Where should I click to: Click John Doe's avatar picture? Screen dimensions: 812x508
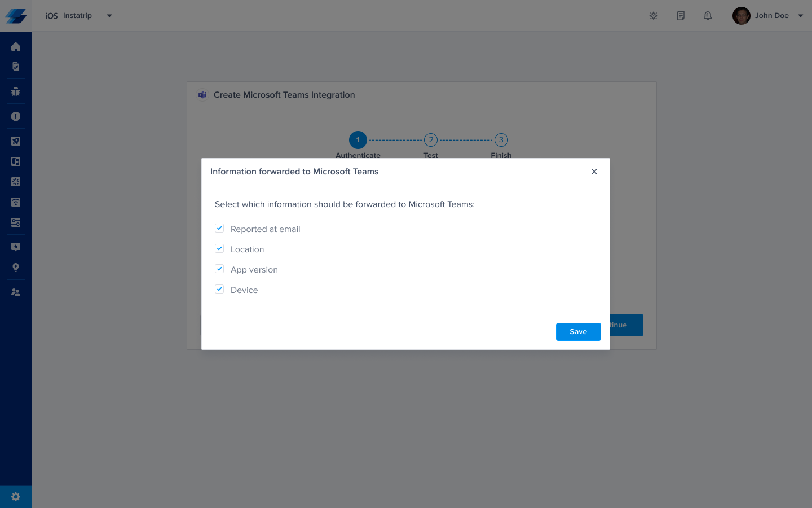point(741,16)
